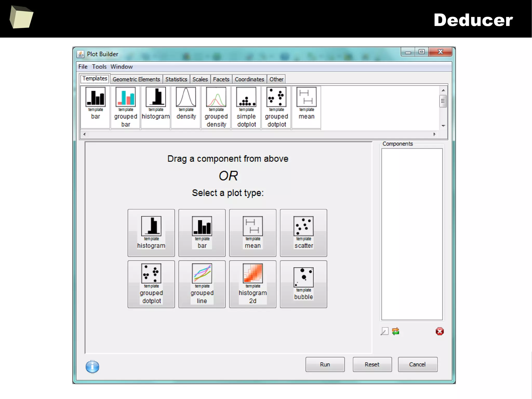Click the Deducer cube logo
This screenshot has width=532, height=399.
tap(21, 17)
